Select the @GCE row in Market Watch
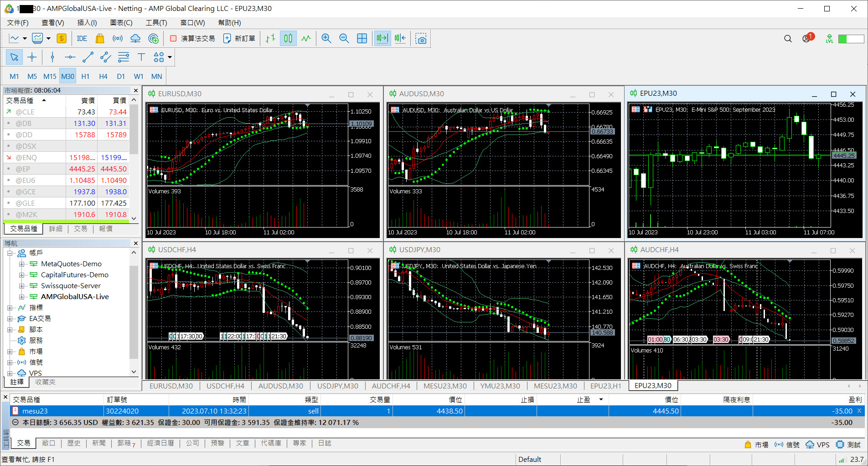The image size is (868, 466). 66,192
